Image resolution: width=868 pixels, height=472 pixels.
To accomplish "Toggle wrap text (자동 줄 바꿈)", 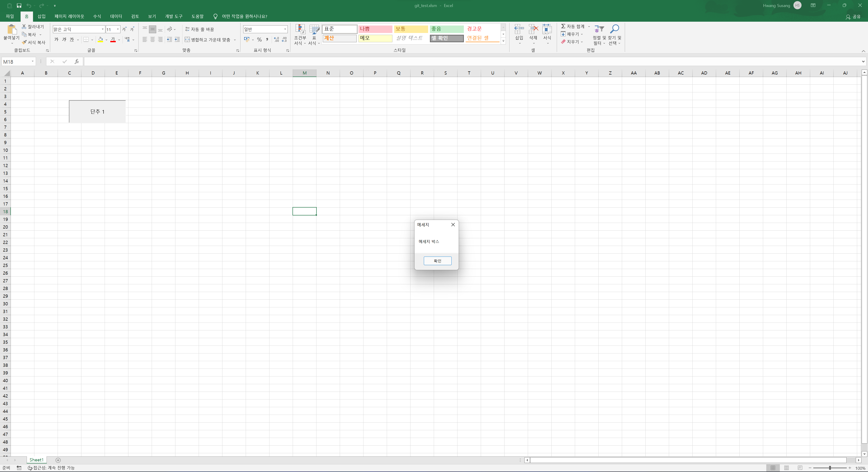I will pos(199,29).
